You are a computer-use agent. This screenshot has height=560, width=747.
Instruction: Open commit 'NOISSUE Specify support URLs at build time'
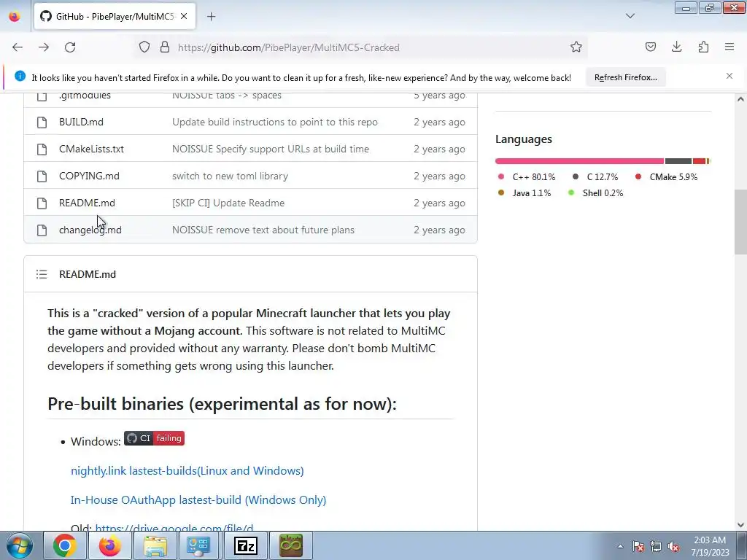(x=271, y=149)
